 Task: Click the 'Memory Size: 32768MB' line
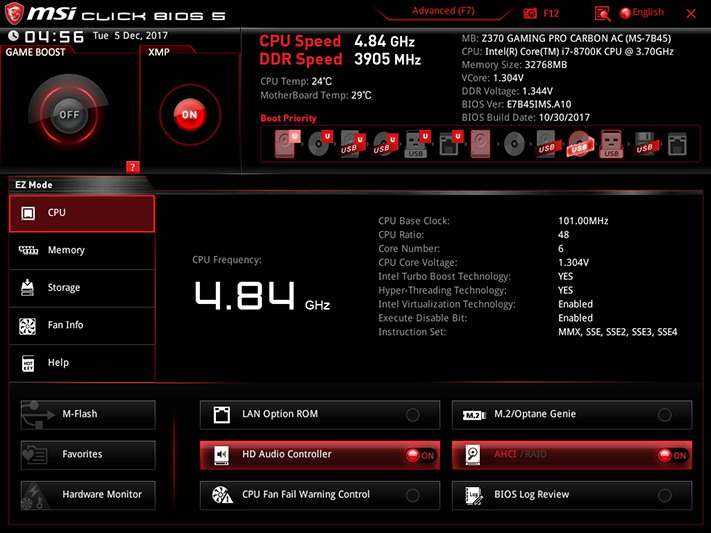[x=514, y=65]
